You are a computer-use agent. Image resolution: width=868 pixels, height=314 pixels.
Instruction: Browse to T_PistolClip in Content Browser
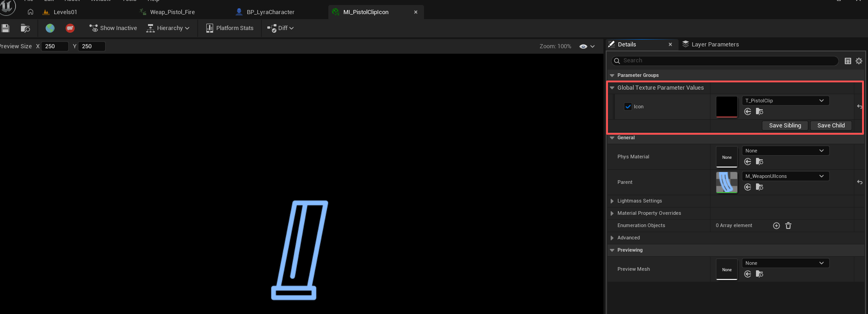(x=760, y=112)
